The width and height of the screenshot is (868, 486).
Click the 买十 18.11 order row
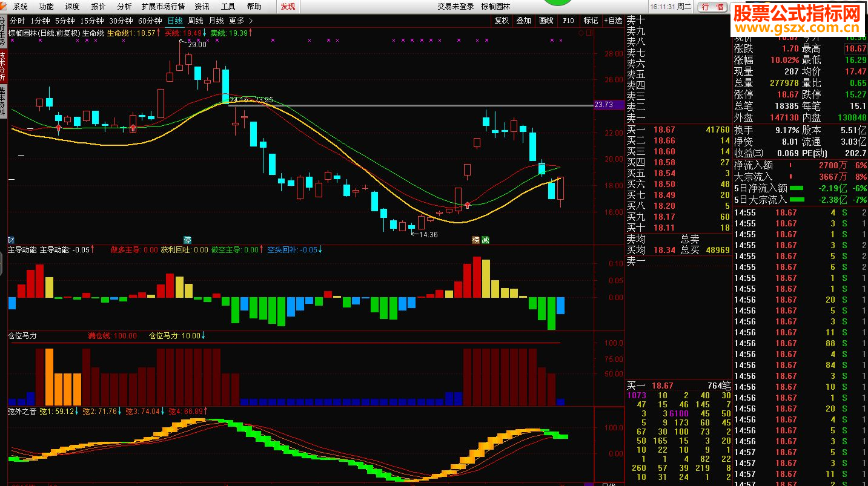(678, 228)
